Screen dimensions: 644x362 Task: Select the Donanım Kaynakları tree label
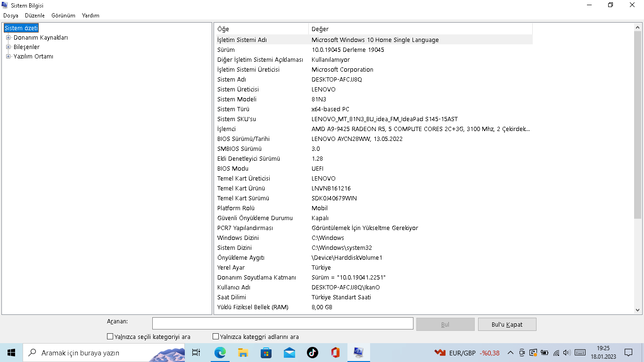coord(41,38)
